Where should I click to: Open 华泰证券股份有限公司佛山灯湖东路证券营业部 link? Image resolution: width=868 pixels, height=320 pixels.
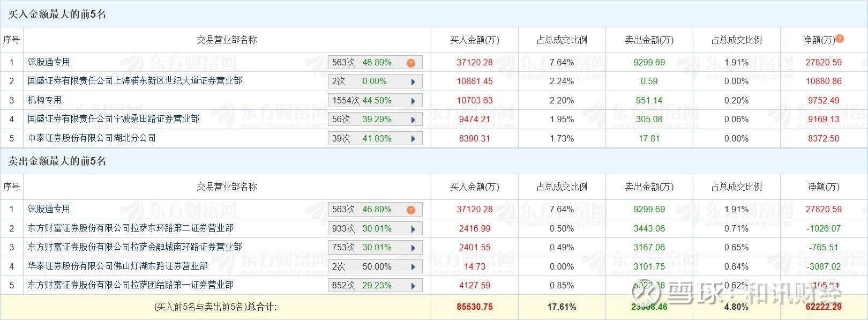(x=118, y=266)
